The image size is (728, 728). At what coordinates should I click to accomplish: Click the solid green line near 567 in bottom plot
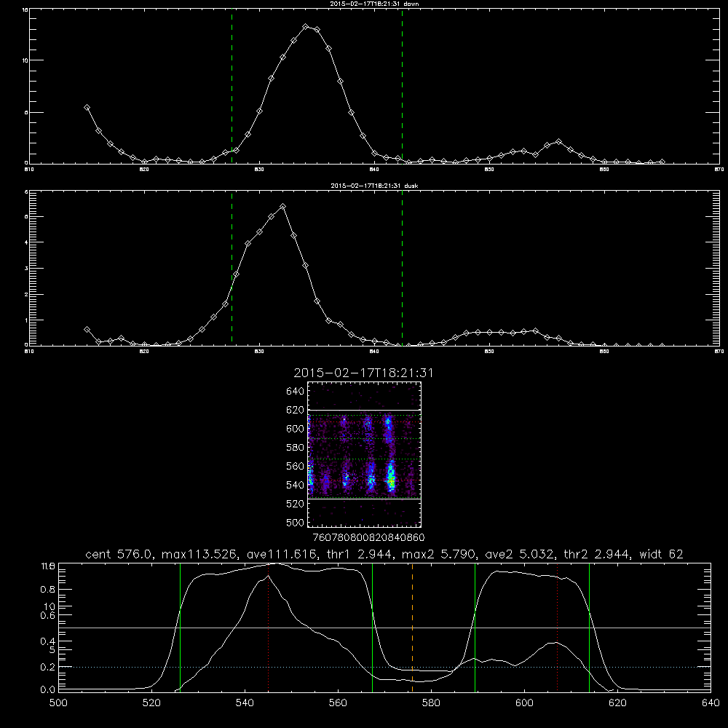point(372,628)
